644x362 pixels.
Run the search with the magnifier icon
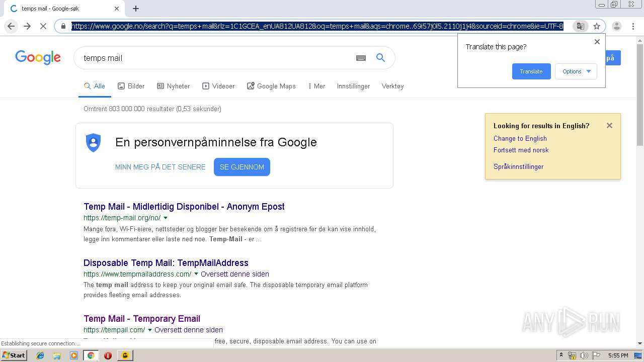[x=381, y=58]
